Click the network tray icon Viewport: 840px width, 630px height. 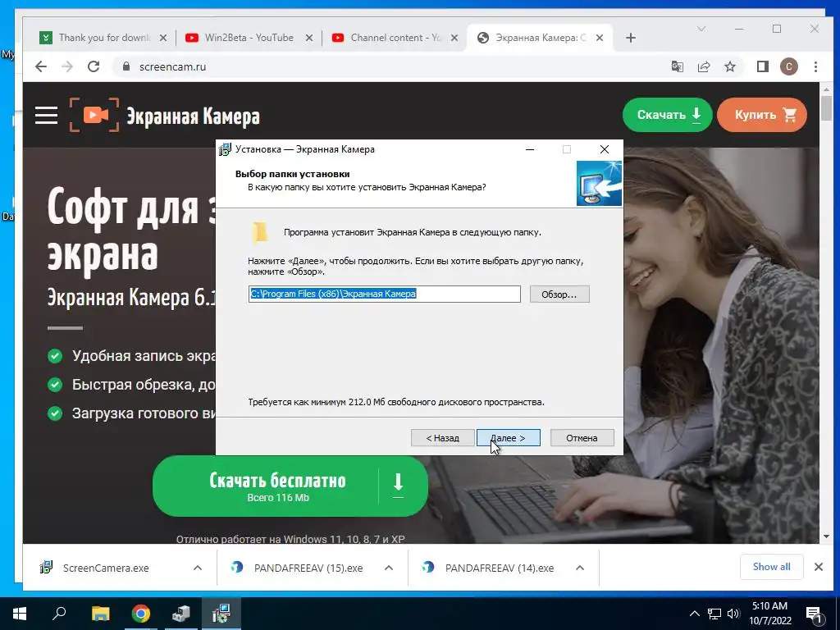pos(714,614)
